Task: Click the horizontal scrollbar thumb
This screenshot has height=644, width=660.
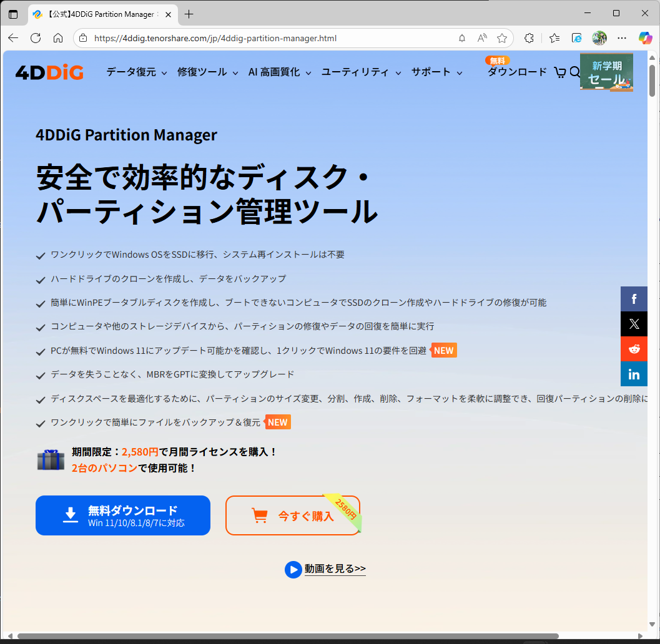Action: (288, 636)
